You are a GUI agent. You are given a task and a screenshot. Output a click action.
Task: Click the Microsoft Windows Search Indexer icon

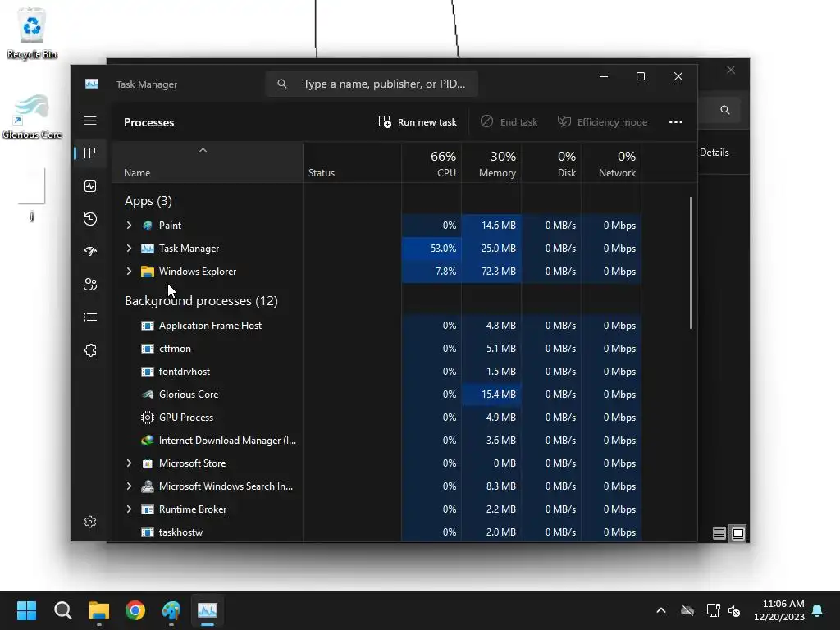(x=148, y=486)
